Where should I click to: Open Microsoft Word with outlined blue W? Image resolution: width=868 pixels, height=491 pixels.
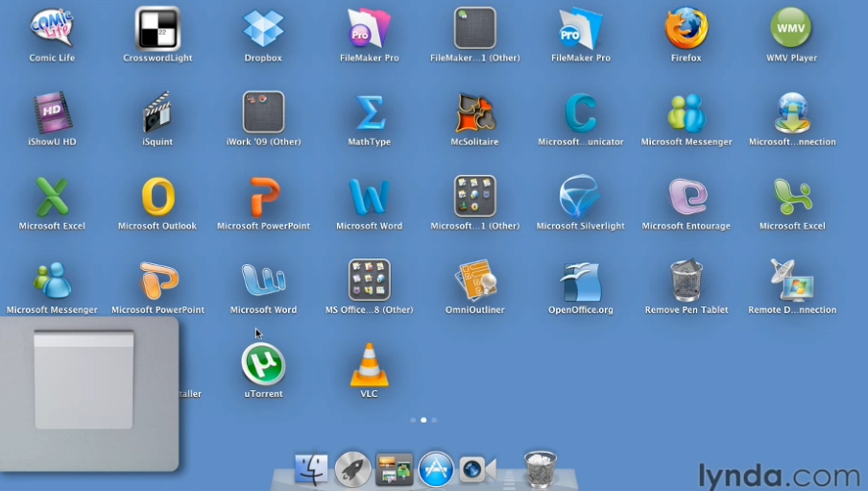[263, 281]
